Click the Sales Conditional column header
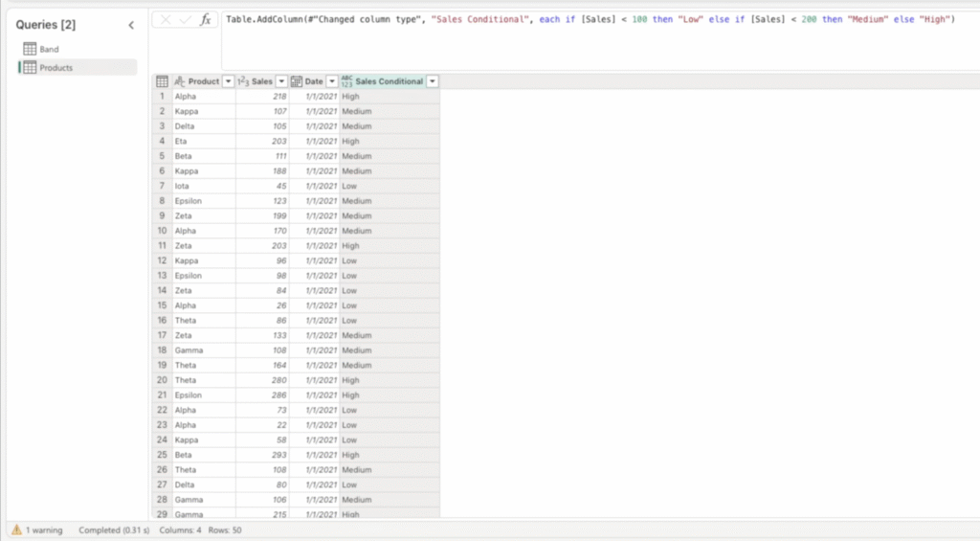The width and height of the screenshot is (980, 541). coord(389,82)
